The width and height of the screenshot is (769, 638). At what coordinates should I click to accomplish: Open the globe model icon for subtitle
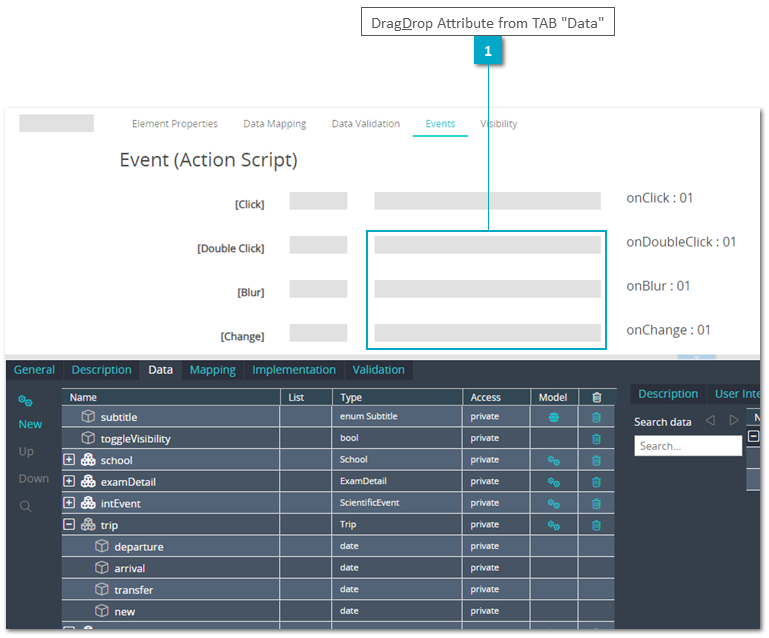tap(554, 417)
